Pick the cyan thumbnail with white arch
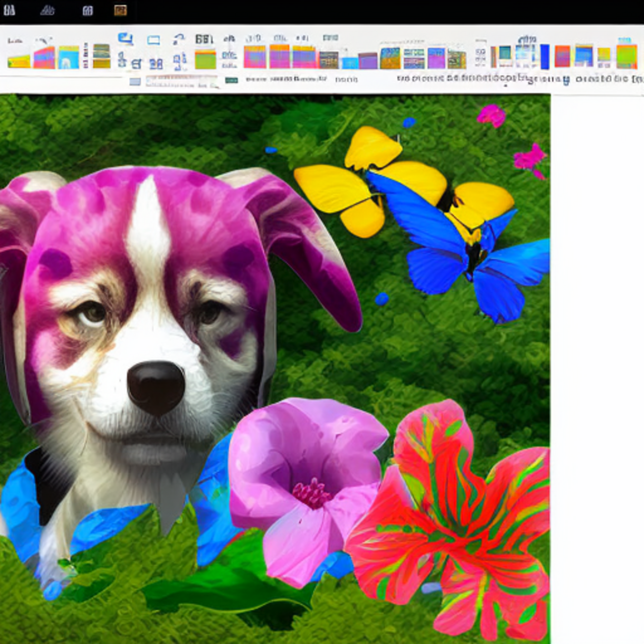The width and height of the screenshot is (644, 644). (x=68, y=57)
